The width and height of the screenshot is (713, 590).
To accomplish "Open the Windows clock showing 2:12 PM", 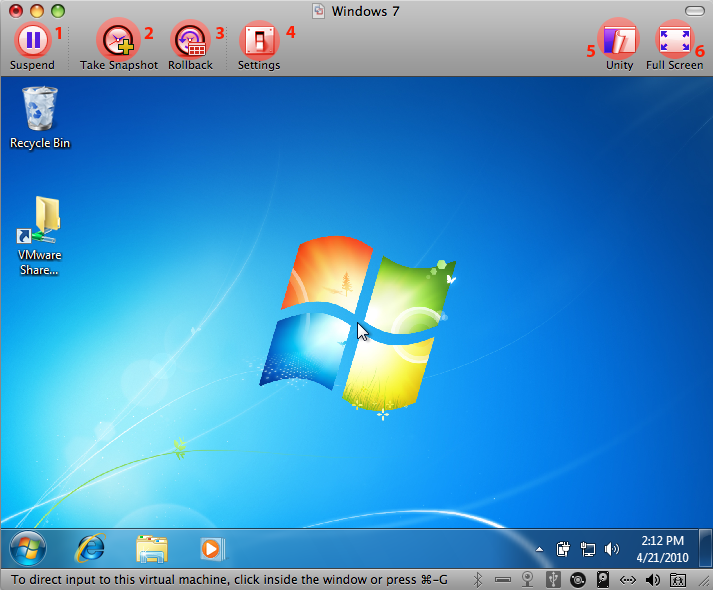I will (662, 549).
